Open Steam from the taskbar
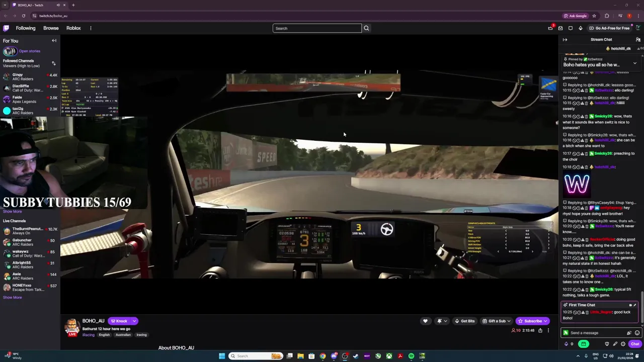Screen dimensions: 644x362 tap(356, 356)
